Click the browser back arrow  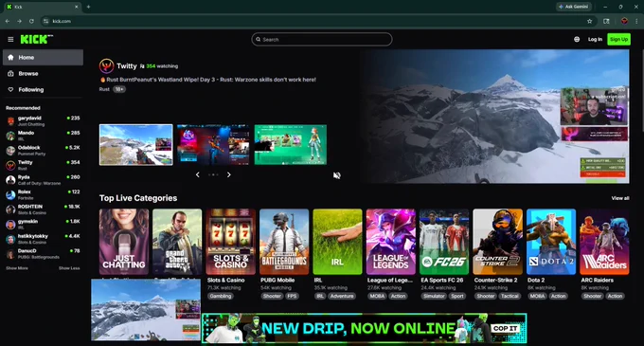click(8, 21)
